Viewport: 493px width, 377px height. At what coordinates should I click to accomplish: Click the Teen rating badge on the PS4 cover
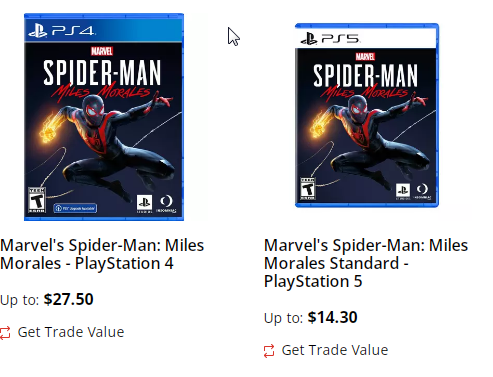click(37, 200)
